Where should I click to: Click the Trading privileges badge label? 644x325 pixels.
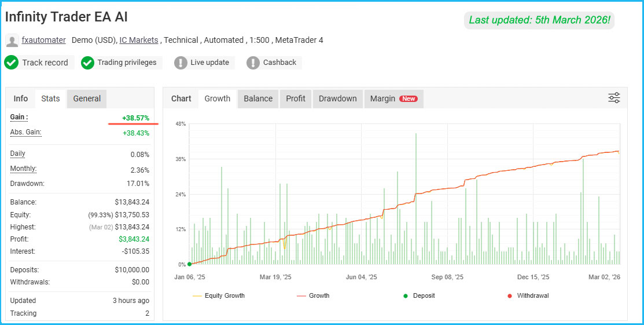pos(127,63)
